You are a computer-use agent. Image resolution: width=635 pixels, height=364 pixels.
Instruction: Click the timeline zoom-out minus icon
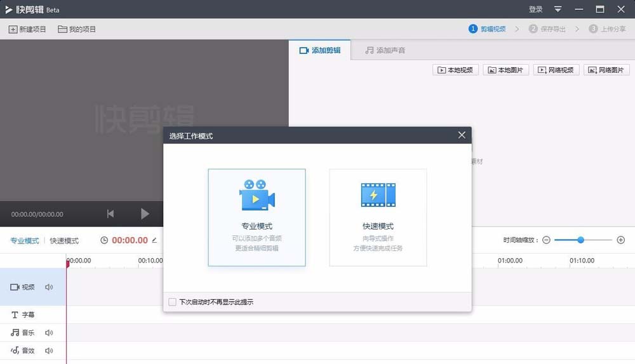pyautogui.click(x=546, y=240)
